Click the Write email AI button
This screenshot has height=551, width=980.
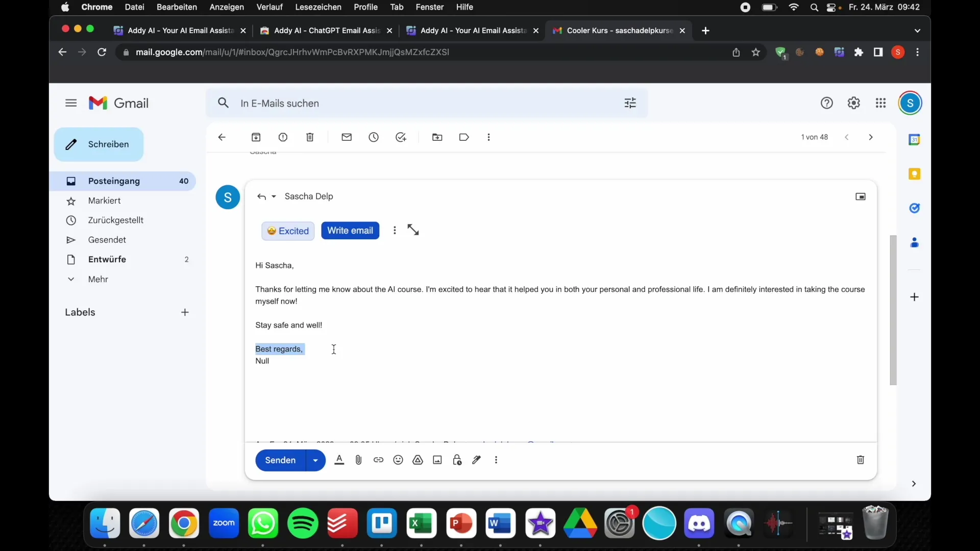pos(350,230)
